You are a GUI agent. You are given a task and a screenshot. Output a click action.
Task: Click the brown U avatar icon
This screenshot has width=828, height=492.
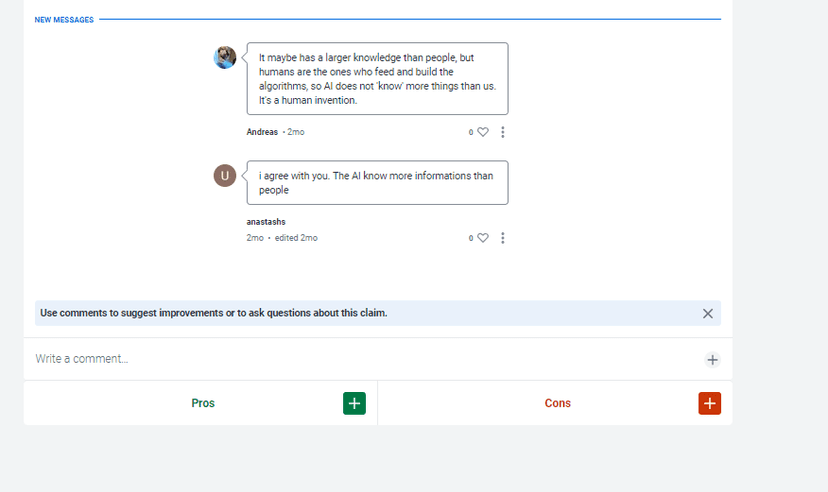coord(225,175)
